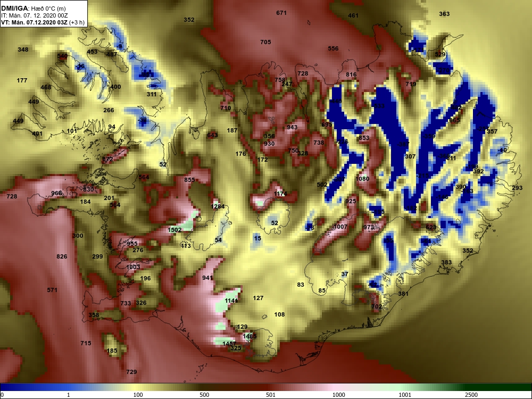Click the map value 955

pyautogui.click(x=132, y=244)
